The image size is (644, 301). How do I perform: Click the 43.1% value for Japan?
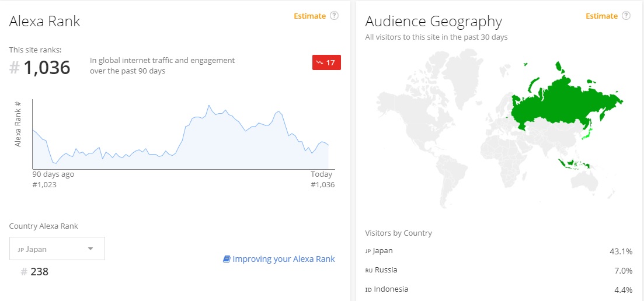click(621, 251)
